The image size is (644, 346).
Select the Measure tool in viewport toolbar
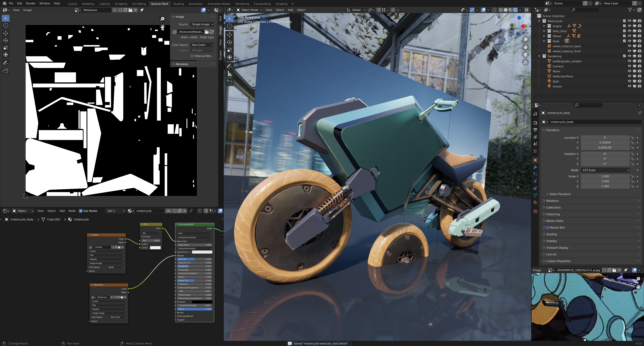[x=229, y=74]
